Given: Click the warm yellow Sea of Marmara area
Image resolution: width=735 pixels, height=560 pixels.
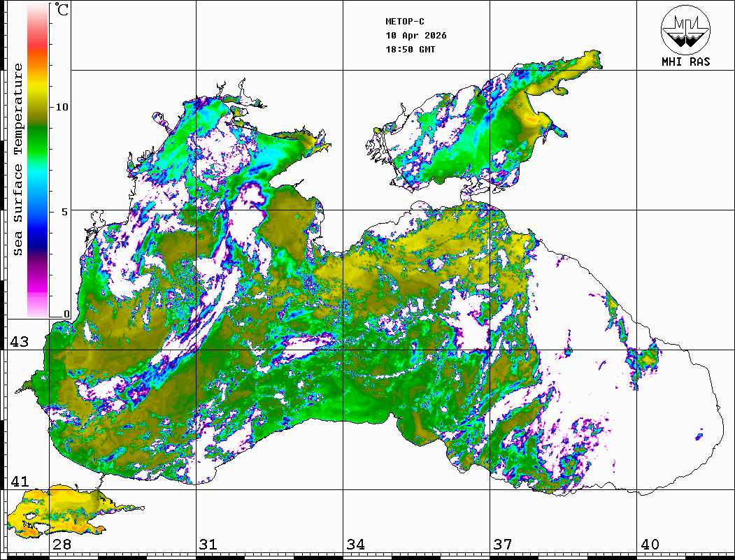Looking at the screenshot, I should pos(63,507).
